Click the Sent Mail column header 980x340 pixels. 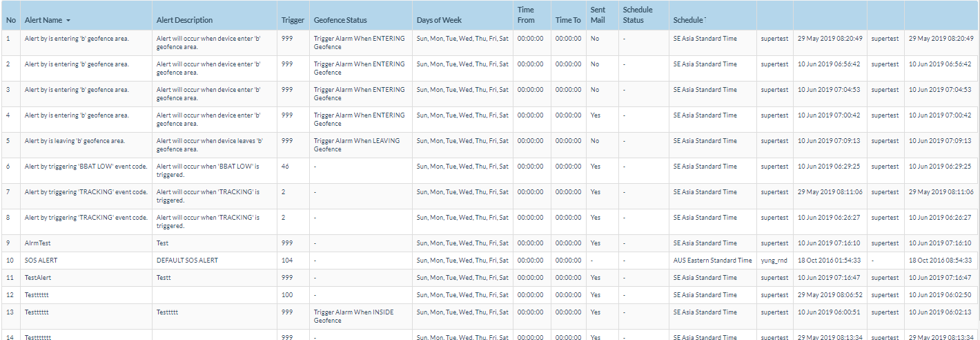(x=598, y=15)
